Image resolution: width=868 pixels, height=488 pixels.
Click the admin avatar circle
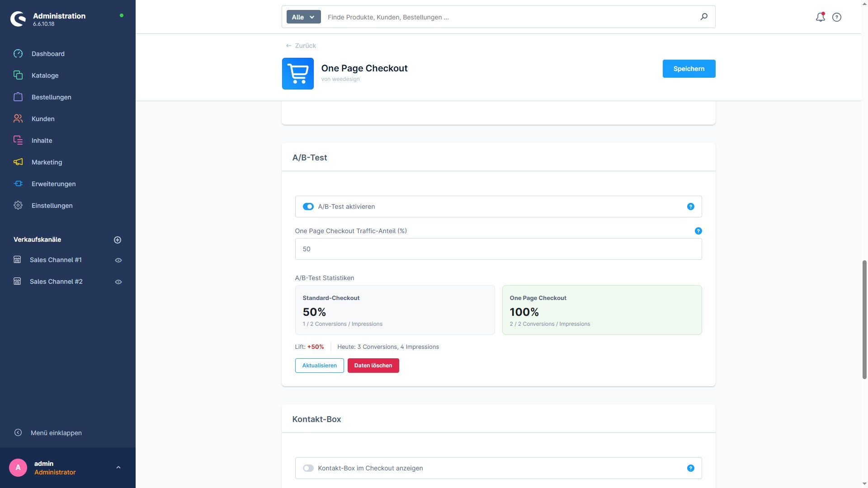[x=18, y=468]
